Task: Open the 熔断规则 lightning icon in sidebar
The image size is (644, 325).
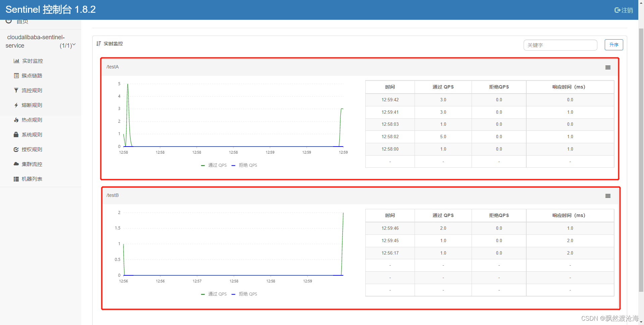Action: [x=16, y=105]
